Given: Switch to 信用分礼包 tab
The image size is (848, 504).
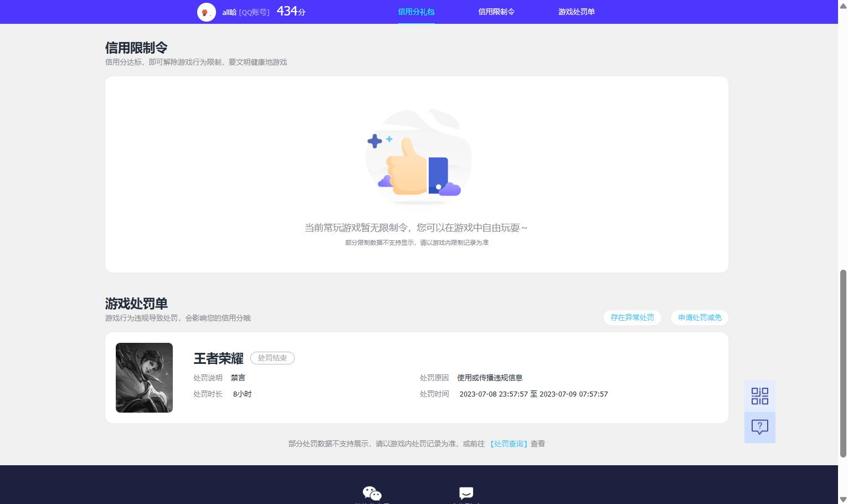Looking at the screenshot, I should click(x=416, y=12).
